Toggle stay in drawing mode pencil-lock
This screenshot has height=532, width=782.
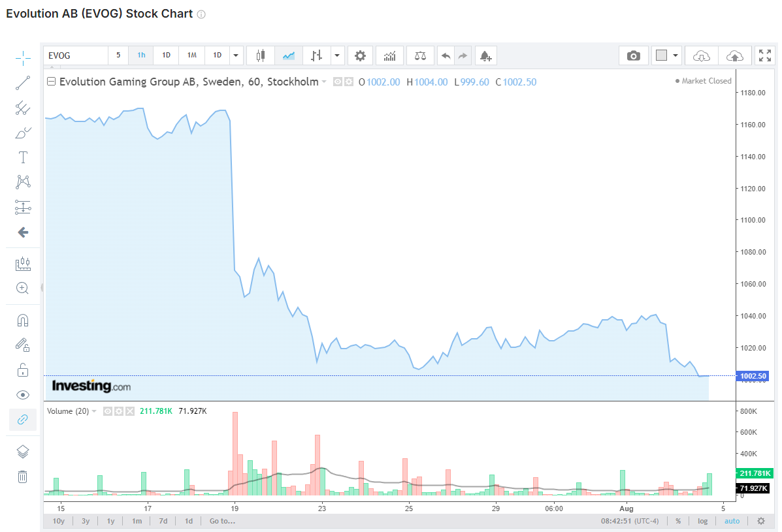point(23,345)
